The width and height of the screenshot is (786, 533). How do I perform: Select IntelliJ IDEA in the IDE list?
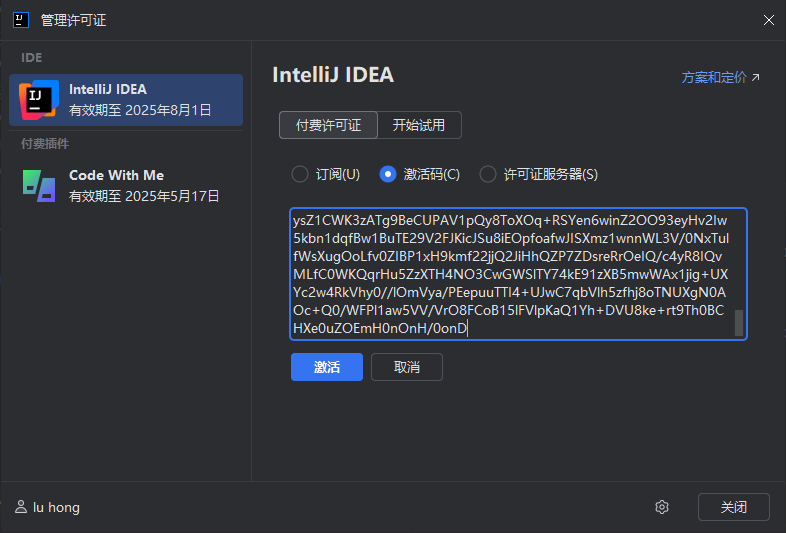(126, 100)
